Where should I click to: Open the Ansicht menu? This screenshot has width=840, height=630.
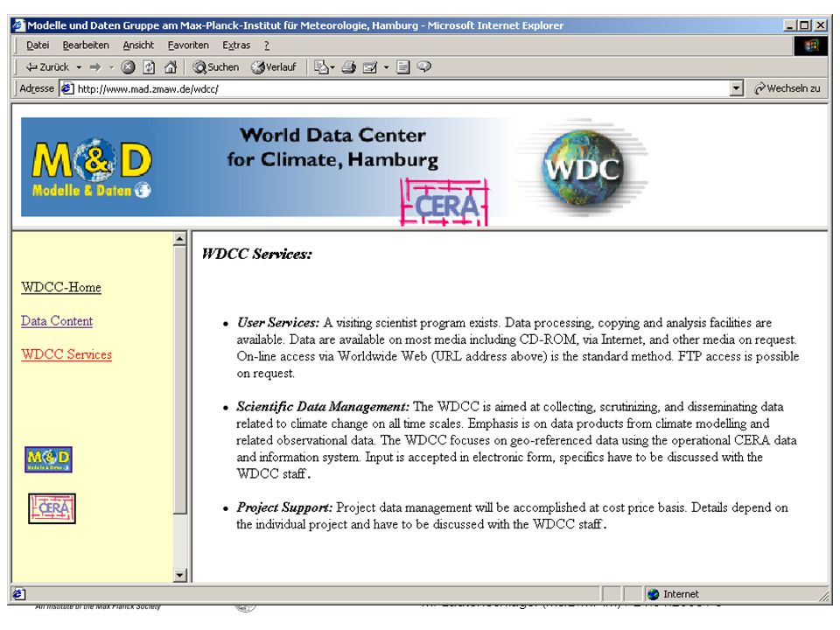coord(138,45)
